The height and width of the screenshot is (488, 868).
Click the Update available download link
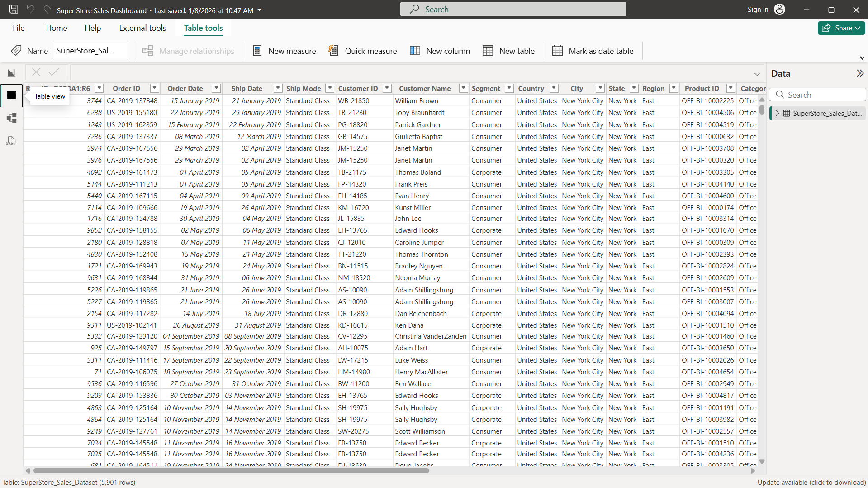pos(811,483)
